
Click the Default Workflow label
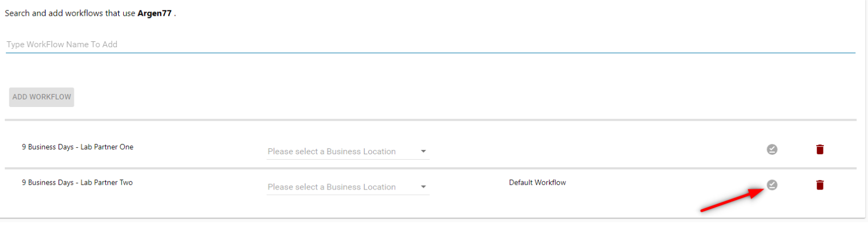click(537, 182)
